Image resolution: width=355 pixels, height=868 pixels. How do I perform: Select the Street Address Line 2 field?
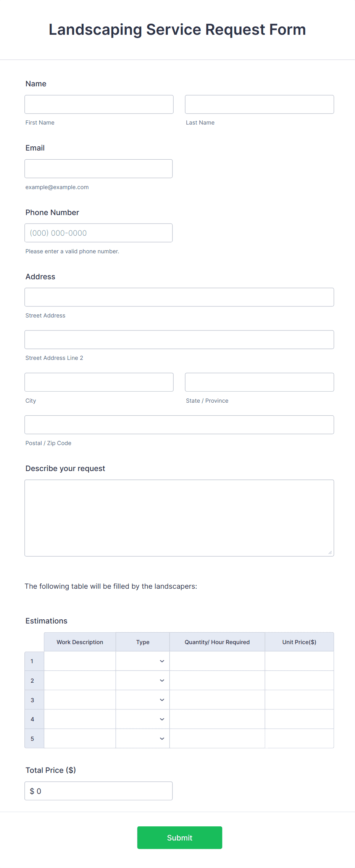pyautogui.click(x=179, y=339)
